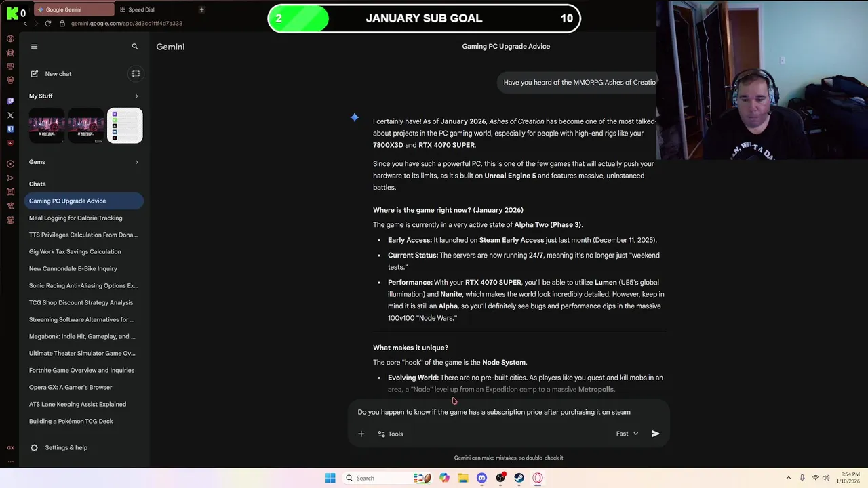Open Opera GX: A Gamer's Browser chat

[x=84, y=387]
